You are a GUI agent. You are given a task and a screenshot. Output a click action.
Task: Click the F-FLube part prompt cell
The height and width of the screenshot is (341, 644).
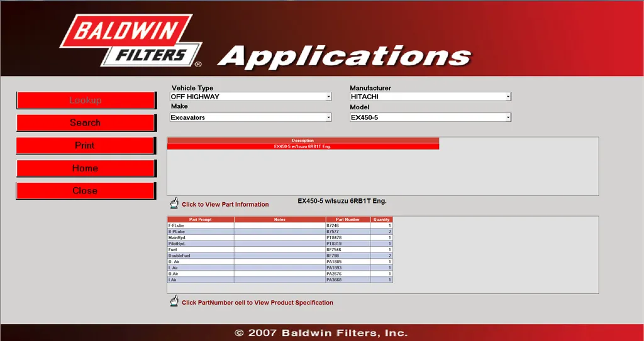tap(201, 225)
